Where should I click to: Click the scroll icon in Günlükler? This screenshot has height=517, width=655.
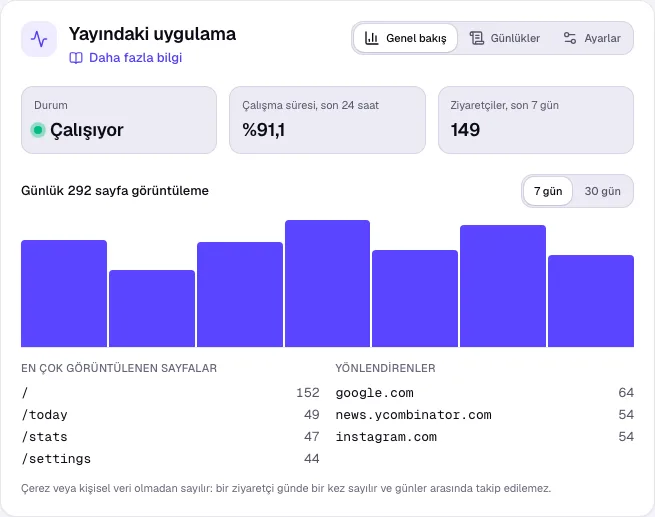coord(477,38)
